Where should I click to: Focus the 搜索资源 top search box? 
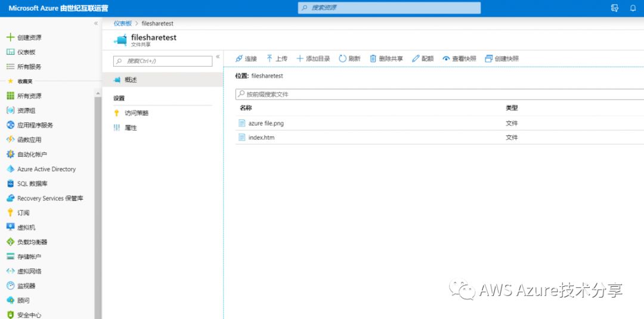(x=389, y=8)
